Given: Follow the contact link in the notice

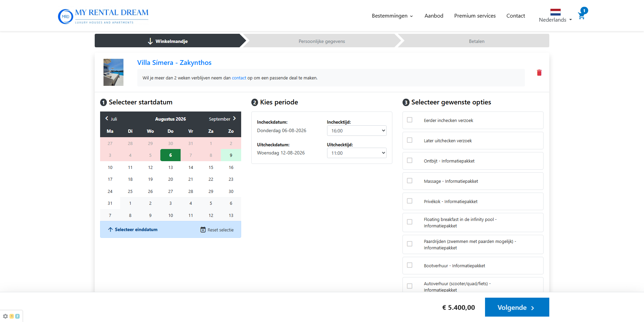Looking at the screenshot, I should tap(239, 78).
